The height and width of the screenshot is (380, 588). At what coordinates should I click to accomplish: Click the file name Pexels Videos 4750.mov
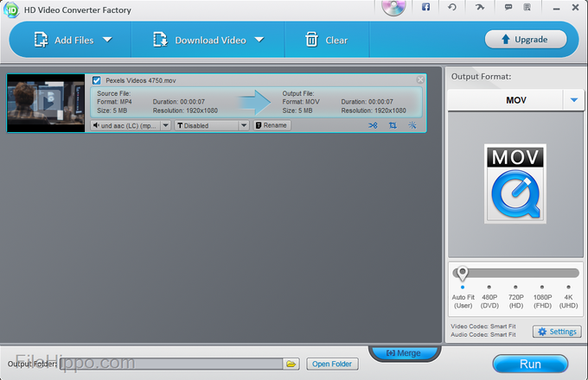pos(141,80)
